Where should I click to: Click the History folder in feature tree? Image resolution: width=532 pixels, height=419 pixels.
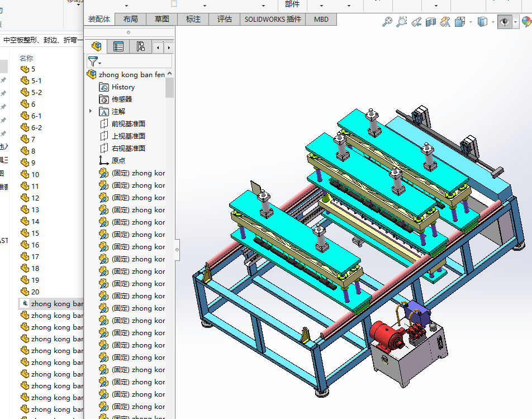click(x=123, y=87)
